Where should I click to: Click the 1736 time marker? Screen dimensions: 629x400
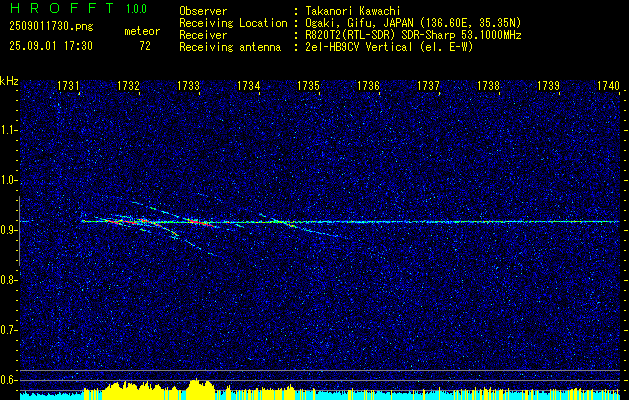pyautogui.click(x=368, y=85)
